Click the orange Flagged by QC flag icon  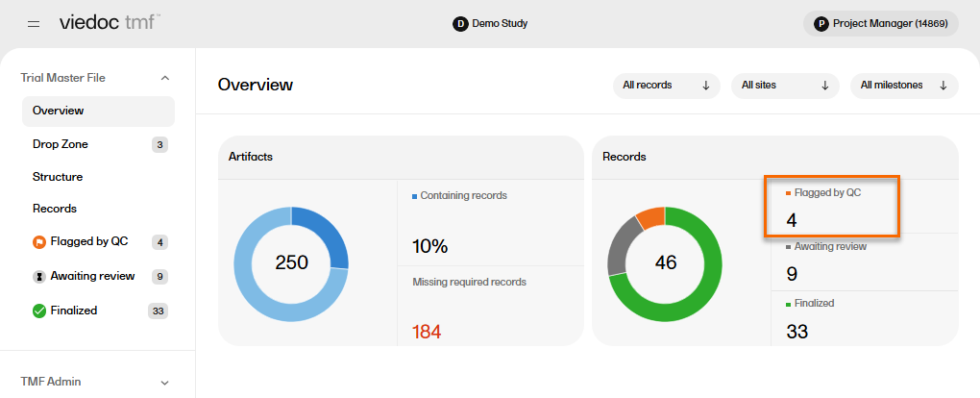click(x=39, y=242)
